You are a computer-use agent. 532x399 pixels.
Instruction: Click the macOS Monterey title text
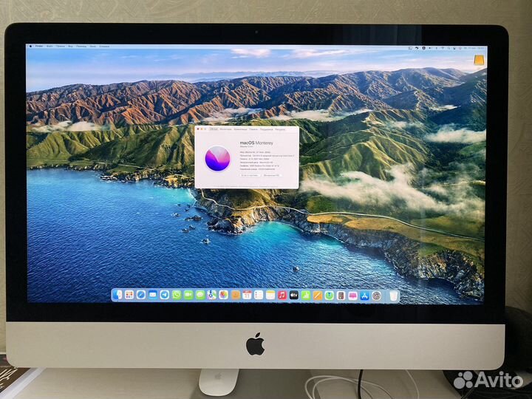click(256, 143)
